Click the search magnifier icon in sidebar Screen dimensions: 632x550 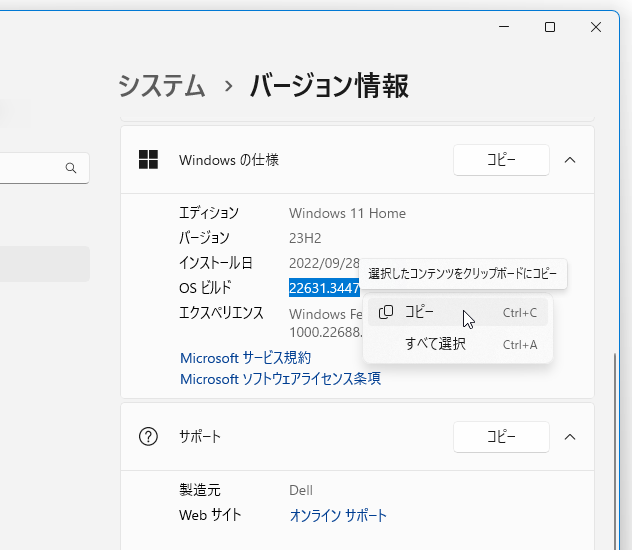(x=71, y=168)
